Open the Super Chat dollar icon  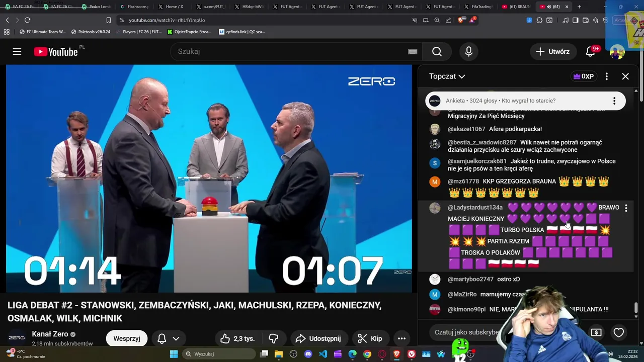596,332
